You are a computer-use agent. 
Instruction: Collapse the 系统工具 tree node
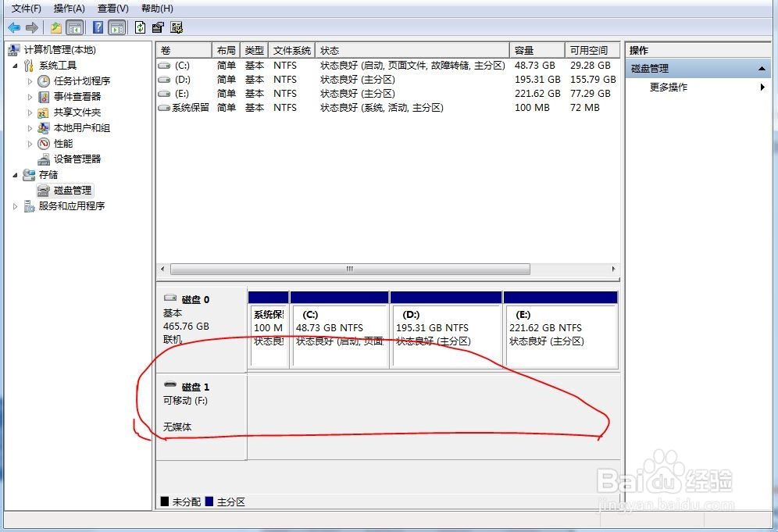tap(15, 66)
